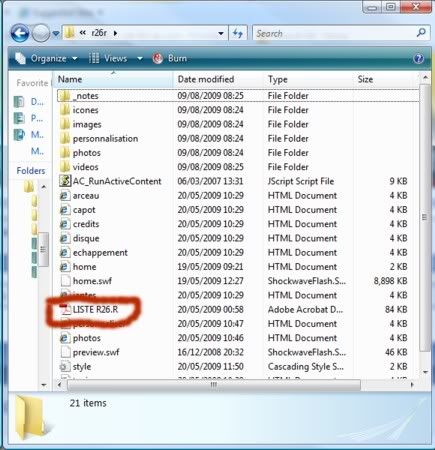
Task: Open the address bar history dropdown
Action: (x=221, y=33)
